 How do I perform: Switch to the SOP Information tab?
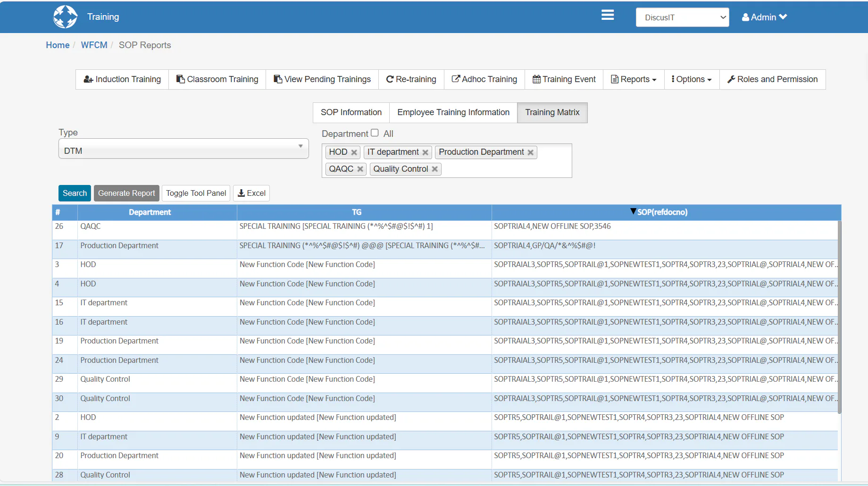point(351,112)
